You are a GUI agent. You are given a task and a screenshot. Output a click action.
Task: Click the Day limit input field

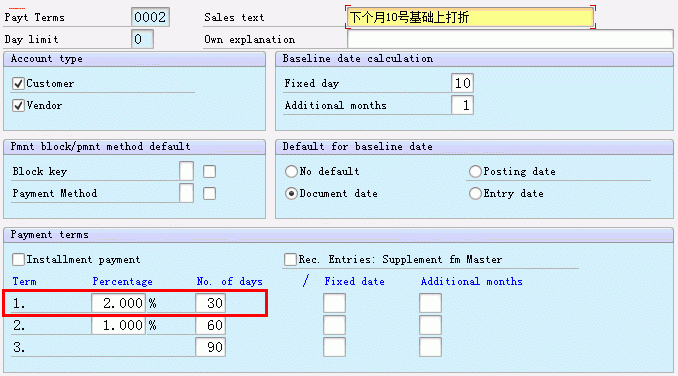(142, 39)
